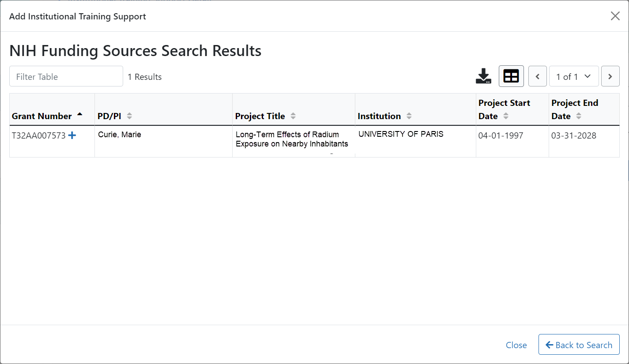Click the Close link
The width and height of the screenshot is (629, 364).
click(x=516, y=345)
